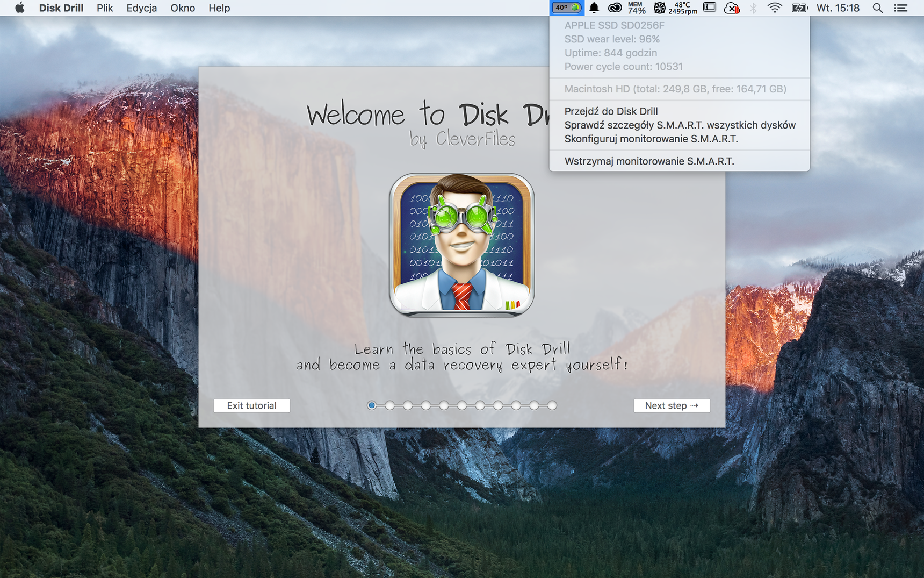Open the Wi-Fi status menu

point(774,8)
